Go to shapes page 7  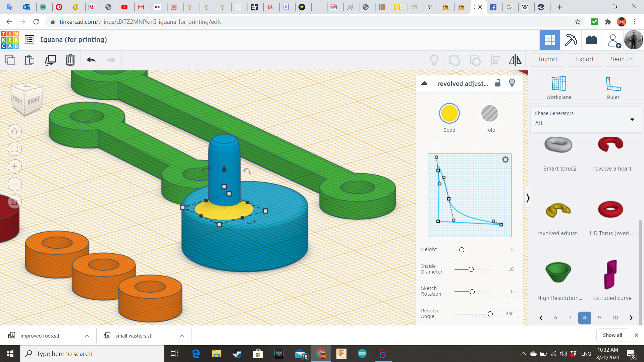coord(570,318)
